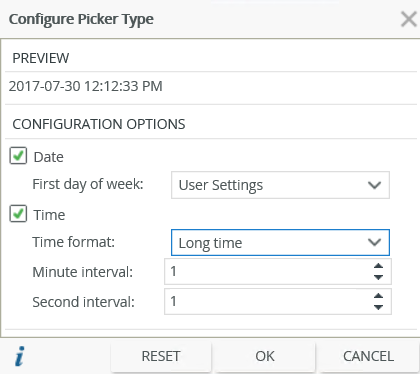Open the info help icon

[x=20, y=356]
